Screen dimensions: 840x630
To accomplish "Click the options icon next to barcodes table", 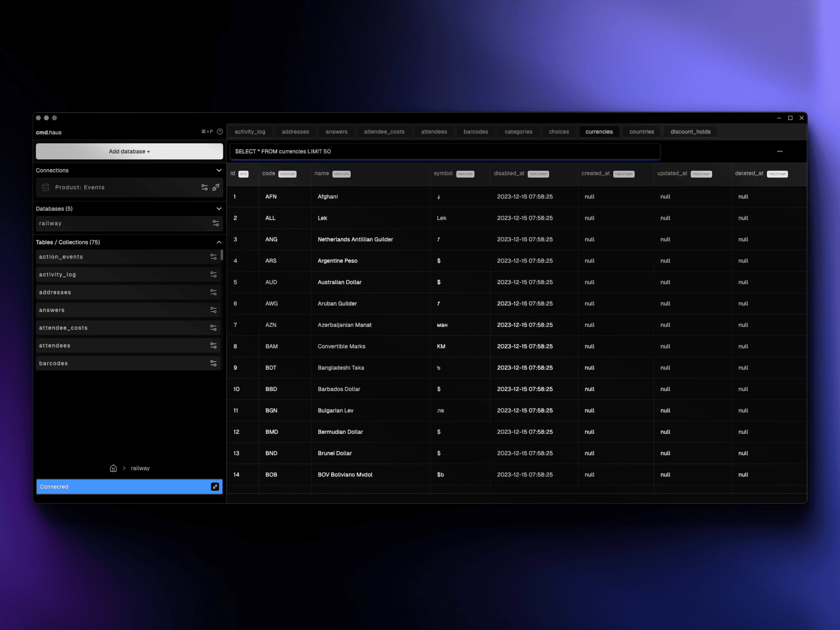I will point(213,363).
